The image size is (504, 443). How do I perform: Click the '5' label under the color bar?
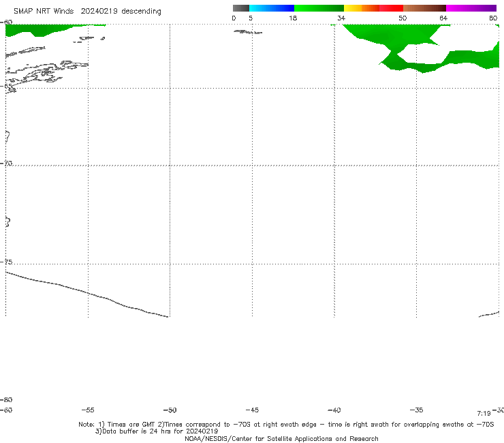251,18
